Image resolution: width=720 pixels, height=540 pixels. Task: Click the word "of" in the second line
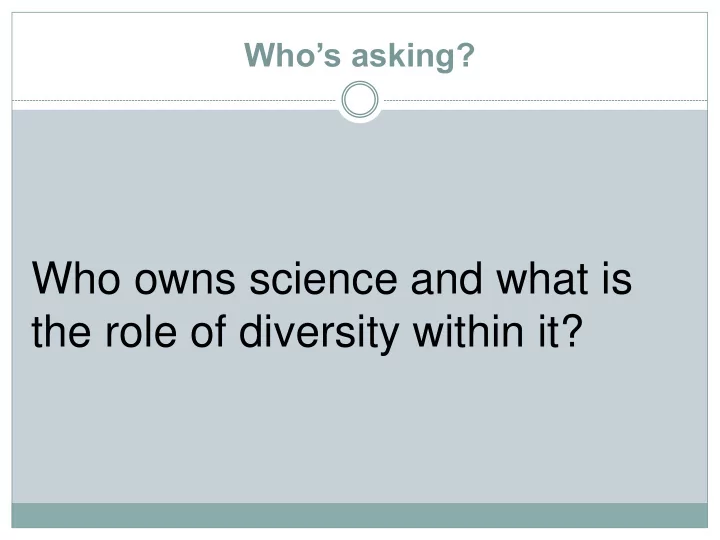point(208,331)
